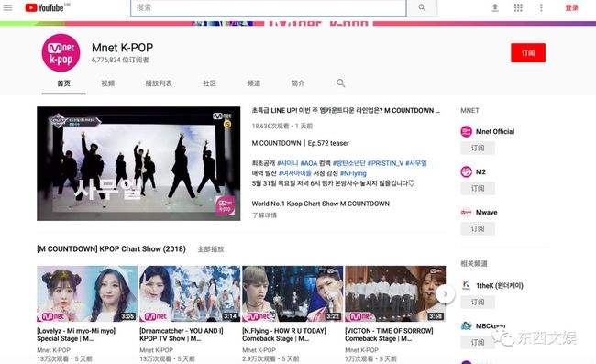Click the Lovelyz Special Stage video title
The height and width of the screenshot is (364, 596).
click(x=76, y=335)
